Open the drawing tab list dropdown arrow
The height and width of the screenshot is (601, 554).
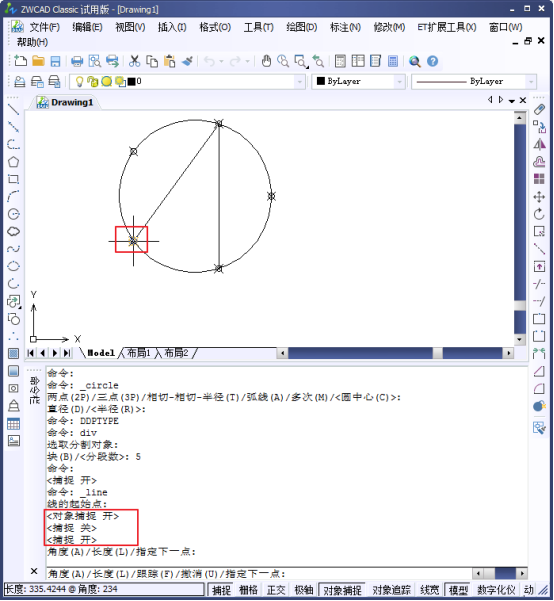[512, 101]
